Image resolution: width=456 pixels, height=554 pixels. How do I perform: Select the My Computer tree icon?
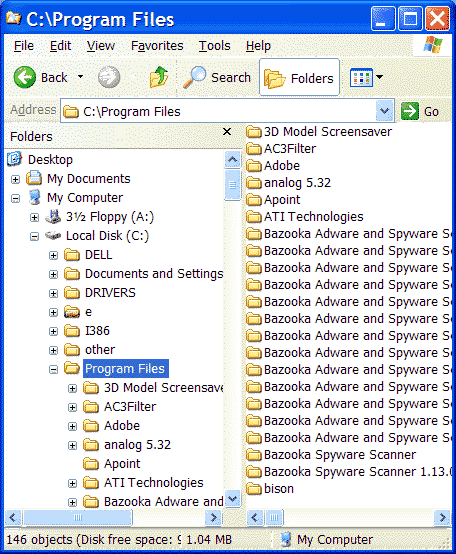tap(34, 197)
